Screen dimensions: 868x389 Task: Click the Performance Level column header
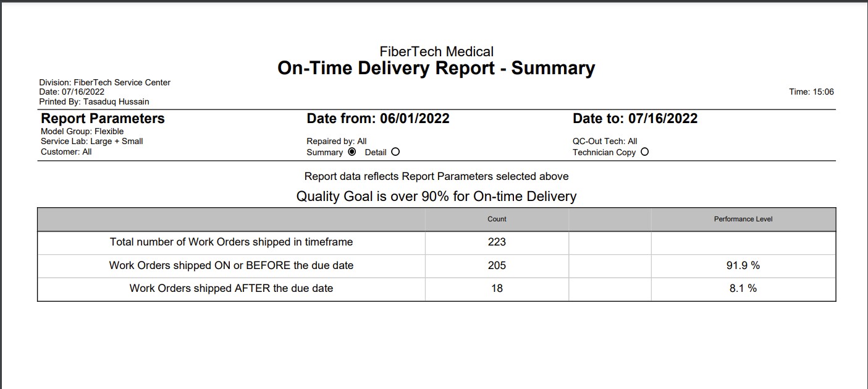(x=743, y=219)
